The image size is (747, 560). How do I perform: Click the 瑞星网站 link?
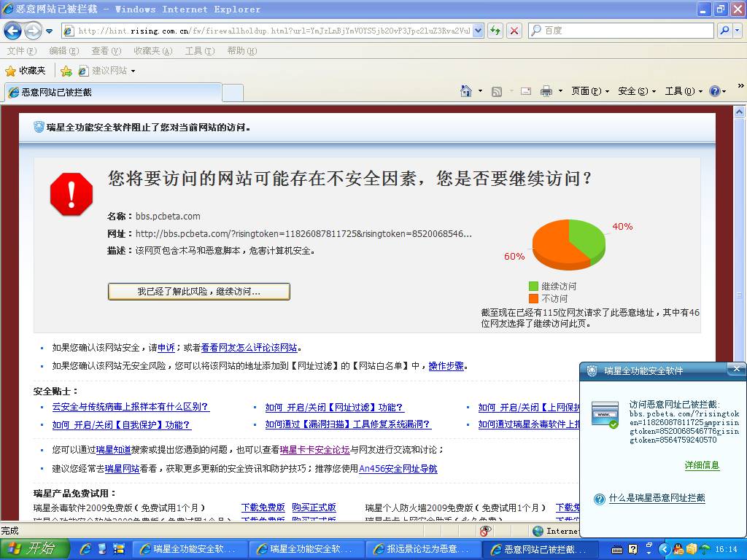(122, 469)
